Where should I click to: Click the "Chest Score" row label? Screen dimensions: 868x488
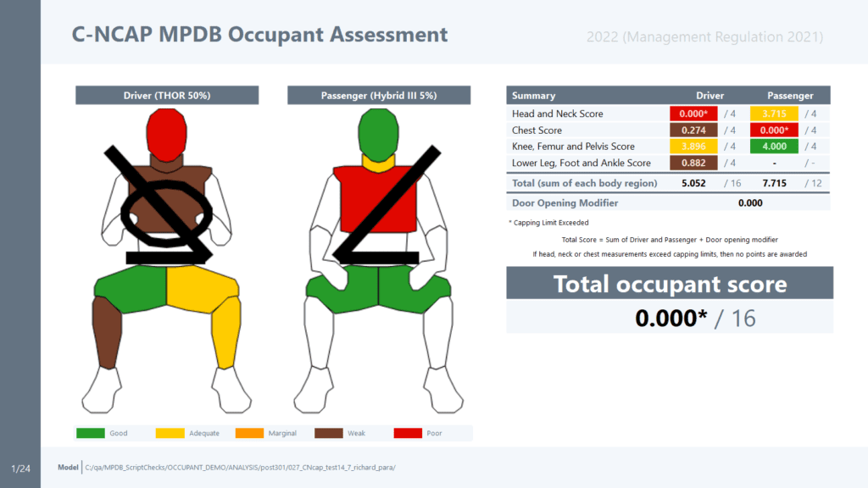point(537,130)
